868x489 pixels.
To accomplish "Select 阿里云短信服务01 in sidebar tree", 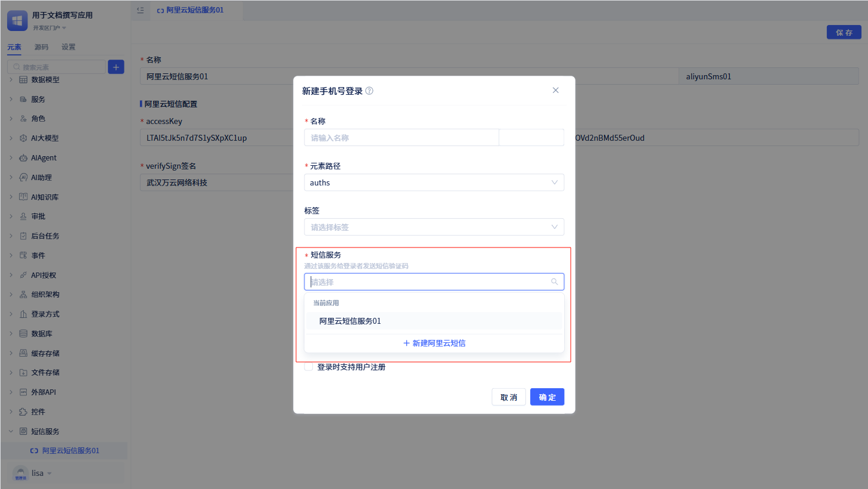I will click(x=64, y=451).
